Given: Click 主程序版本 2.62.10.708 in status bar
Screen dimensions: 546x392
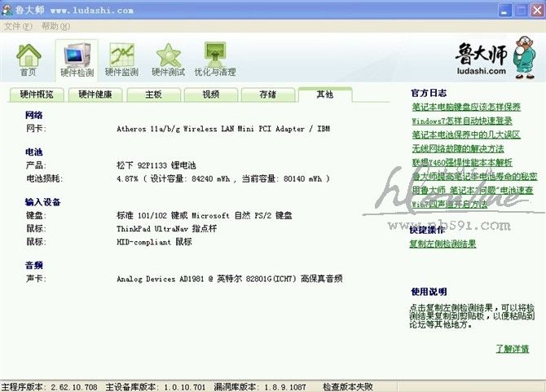Looking at the screenshot, I should (x=50, y=387).
